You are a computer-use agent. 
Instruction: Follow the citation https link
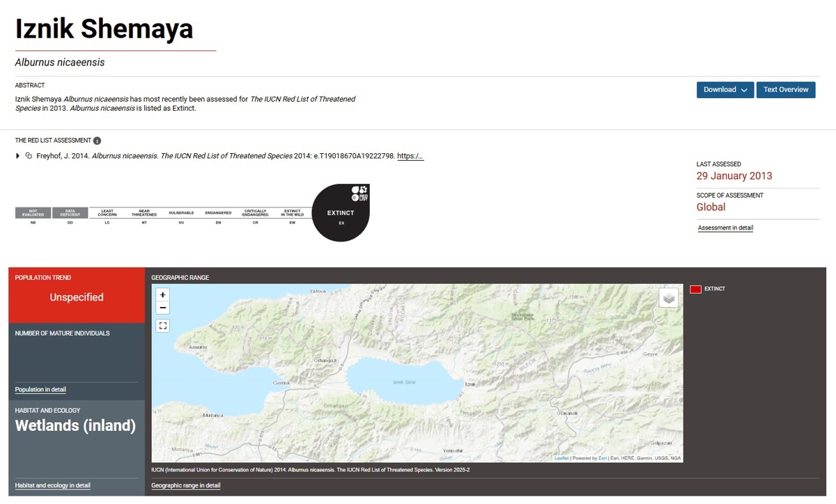410,156
